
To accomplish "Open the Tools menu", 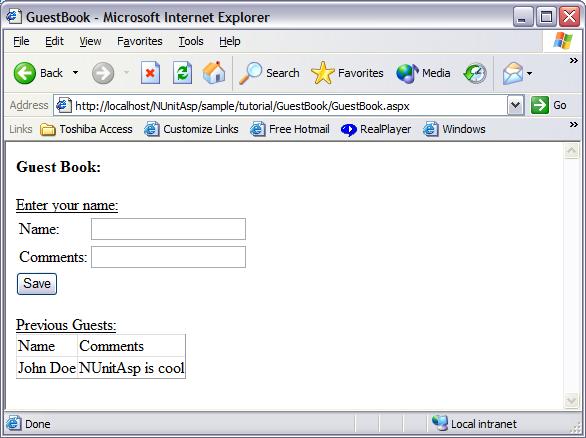I will (x=191, y=41).
